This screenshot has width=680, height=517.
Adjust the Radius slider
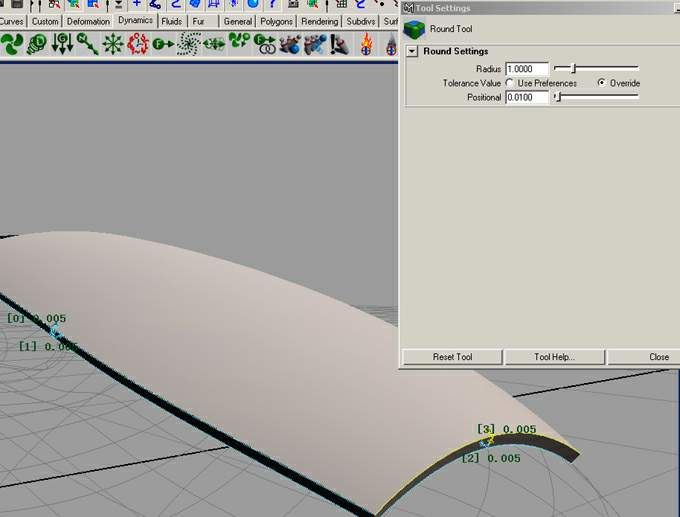click(573, 68)
